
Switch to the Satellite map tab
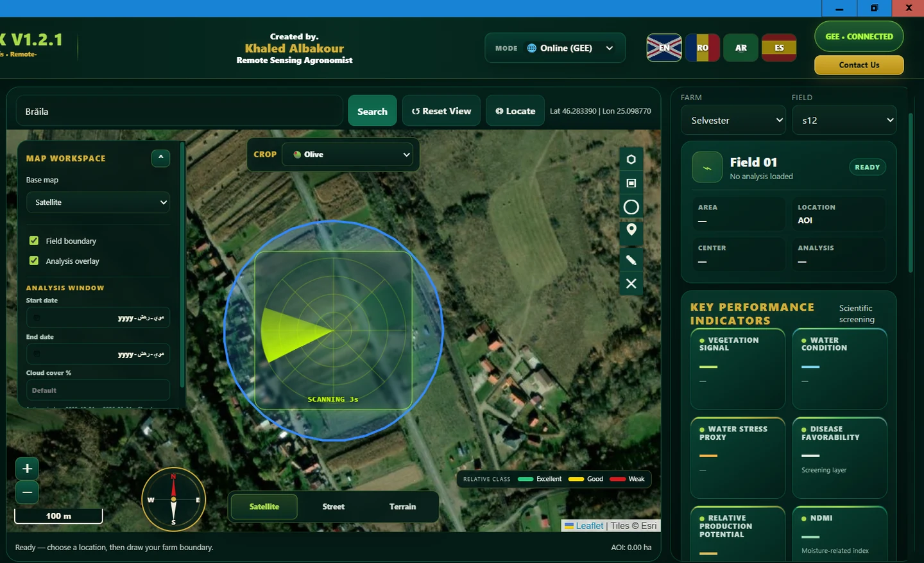(x=264, y=507)
